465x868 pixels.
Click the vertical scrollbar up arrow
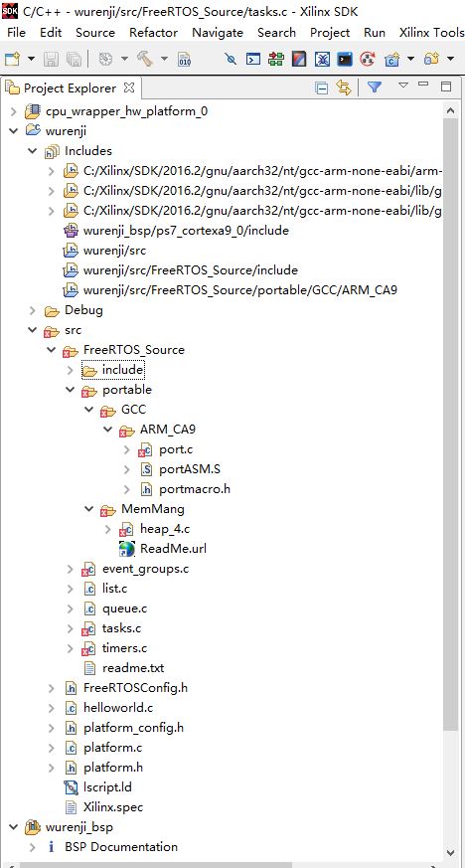(451, 111)
